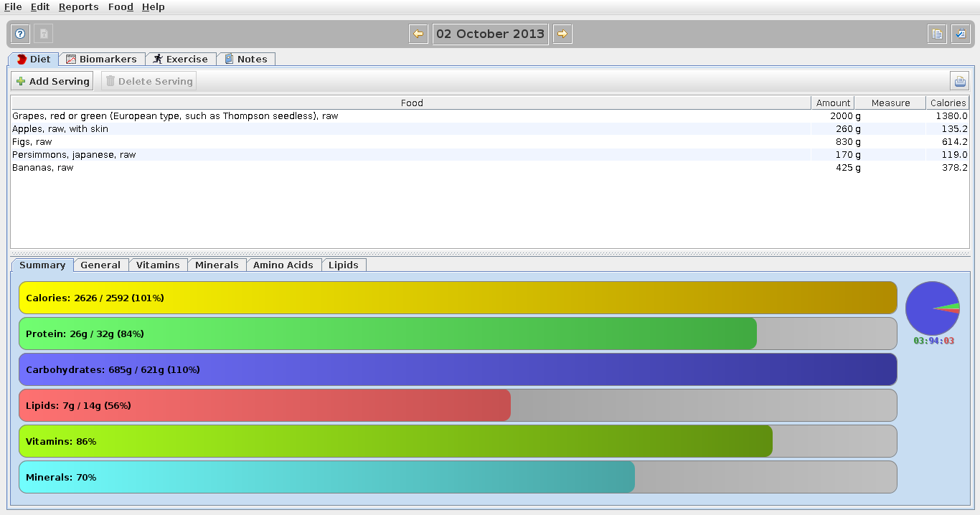Screen dimensions: 980x515
Task: Click the grayed-out icon beside help button
Action: pyautogui.click(x=44, y=34)
